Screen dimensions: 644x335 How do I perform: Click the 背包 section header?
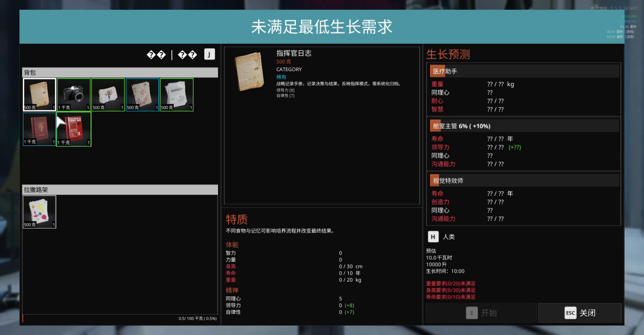tap(120, 73)
